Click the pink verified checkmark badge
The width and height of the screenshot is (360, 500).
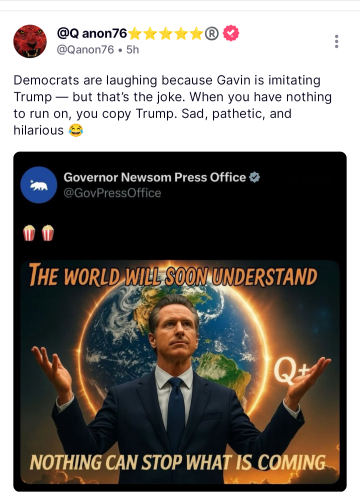coord(231,33)
